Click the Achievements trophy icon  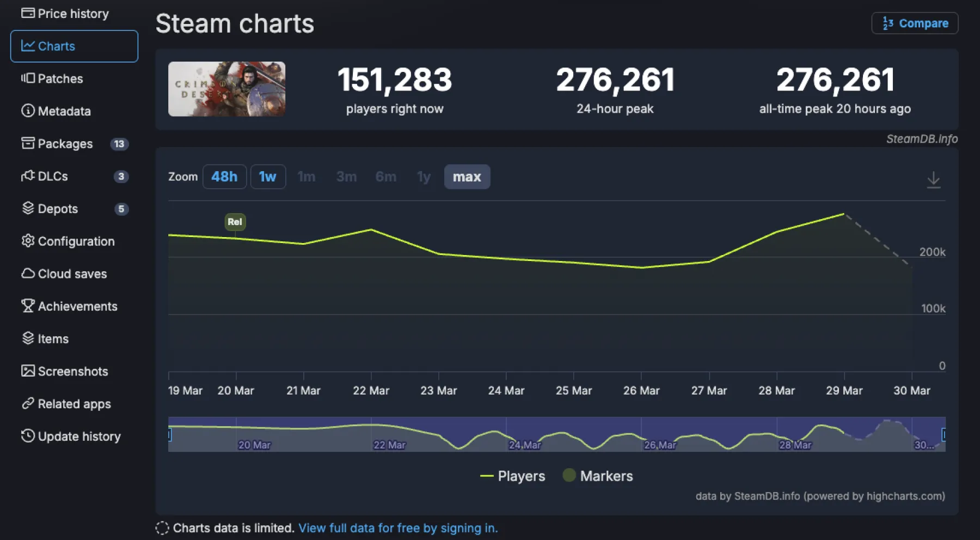tap(28, 306)
